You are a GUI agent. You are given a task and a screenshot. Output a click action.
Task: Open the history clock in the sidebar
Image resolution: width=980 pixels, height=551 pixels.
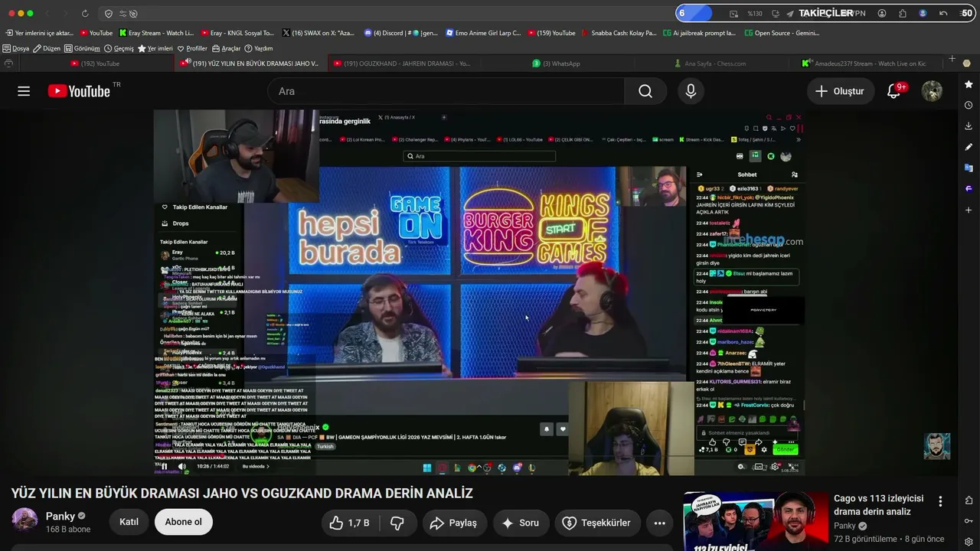(x=969, y=105)
